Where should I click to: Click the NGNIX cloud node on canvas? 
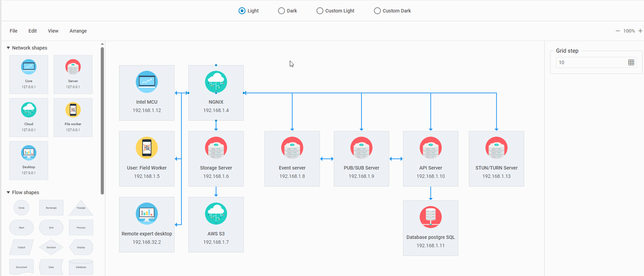[216, 93]
